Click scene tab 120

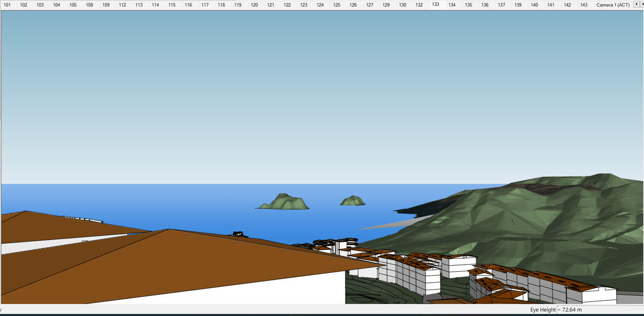coord(254,5)
